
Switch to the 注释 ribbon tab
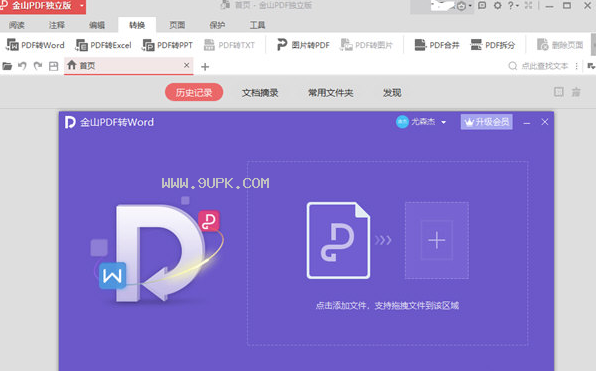(57, 25)
